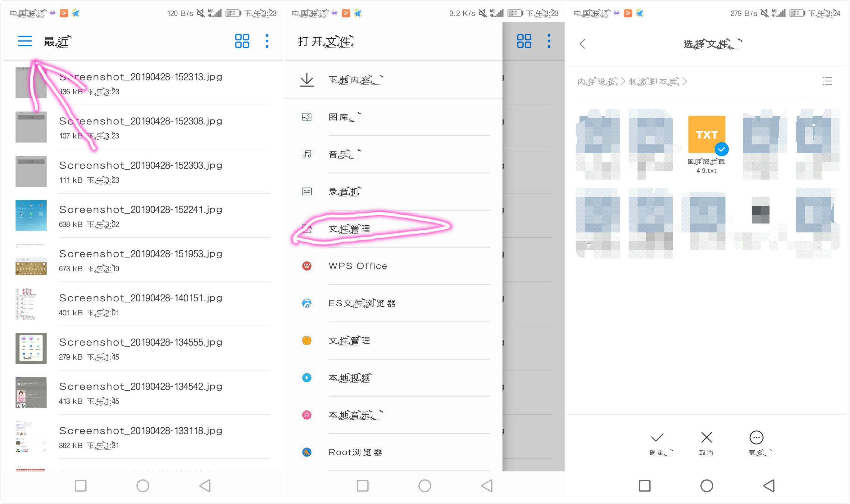Tap the ES文件浏览器 app icon
The height and width of the screenshot is (504, 850).
tap(307, 303)
